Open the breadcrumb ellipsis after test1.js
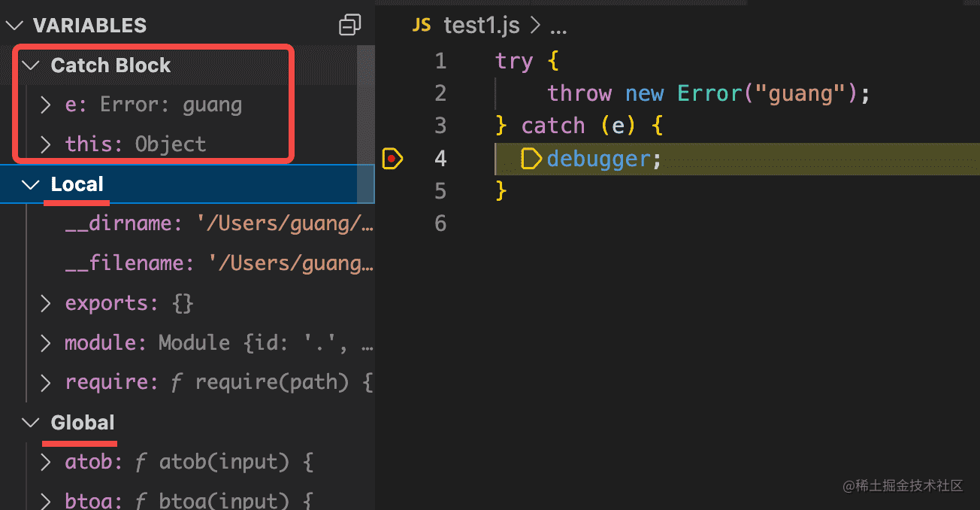The image size is (980, 510). 558,27
